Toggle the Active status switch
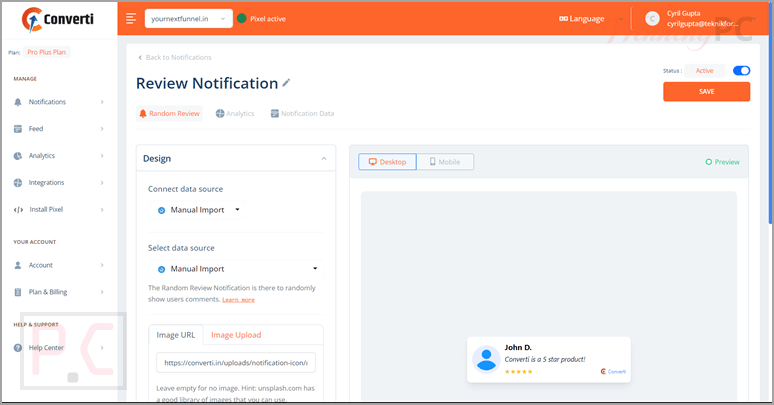 [x=741, y=71]
